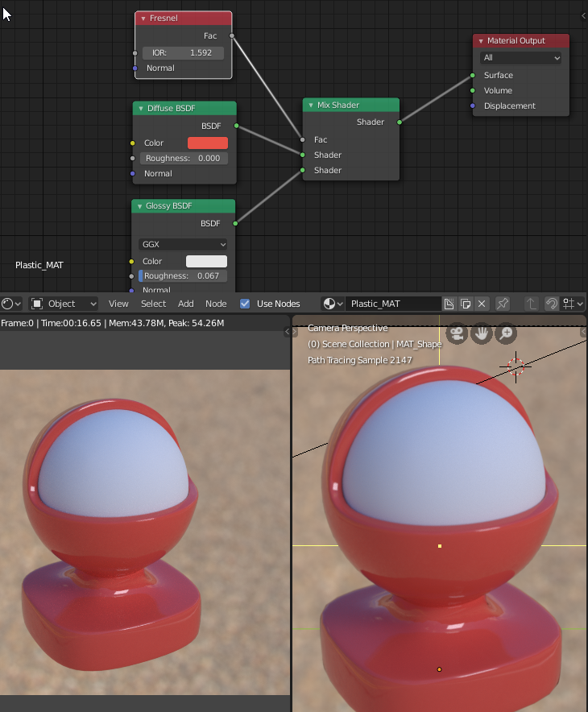Click the new material icon
588x712 pixels.
point(449,304)
